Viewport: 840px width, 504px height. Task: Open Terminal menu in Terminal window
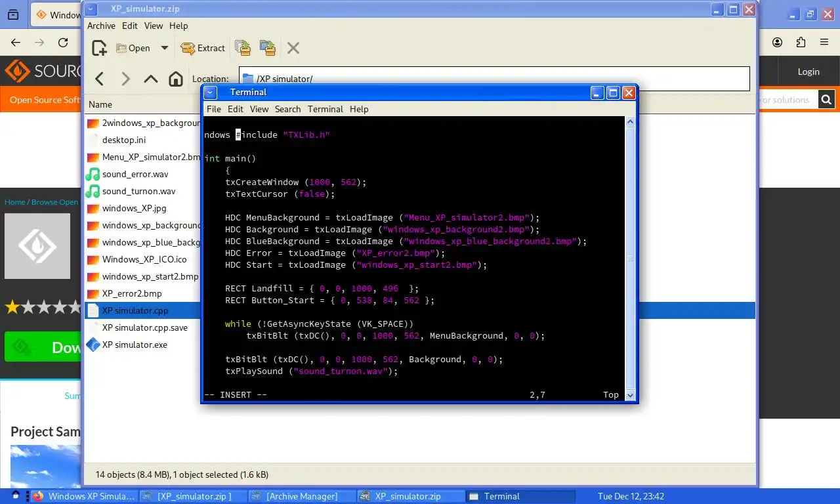tap(325, 109)
